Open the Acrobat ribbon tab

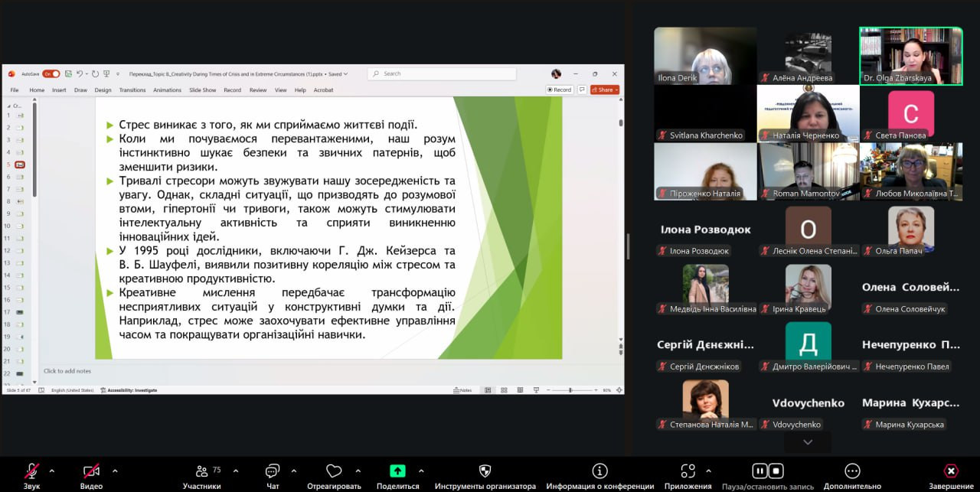[x=323, y=90]
